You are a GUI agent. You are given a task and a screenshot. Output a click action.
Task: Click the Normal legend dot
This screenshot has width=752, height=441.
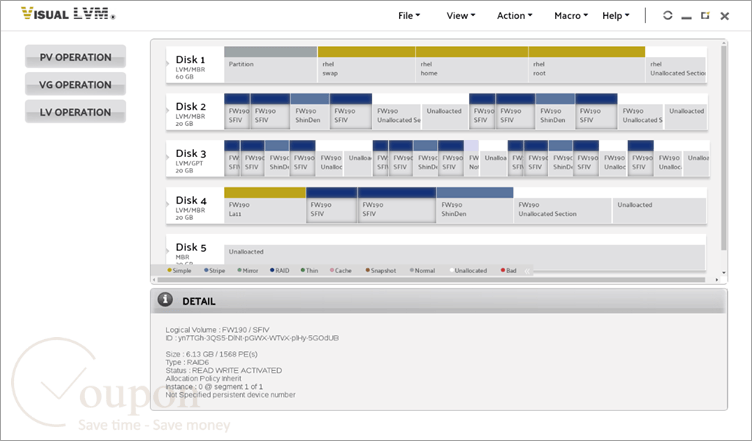pos(411,270)
